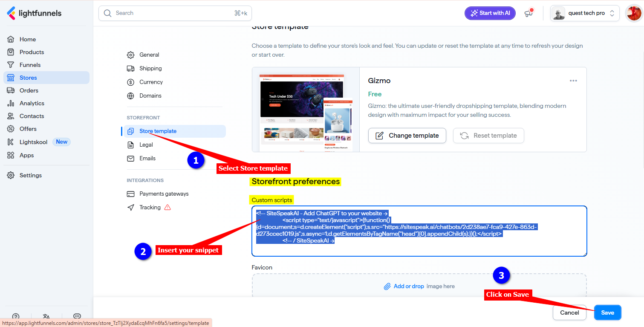Open the Lightskool icon
Viewport: 644px width, 327px height.
click(x=11, y=142)
